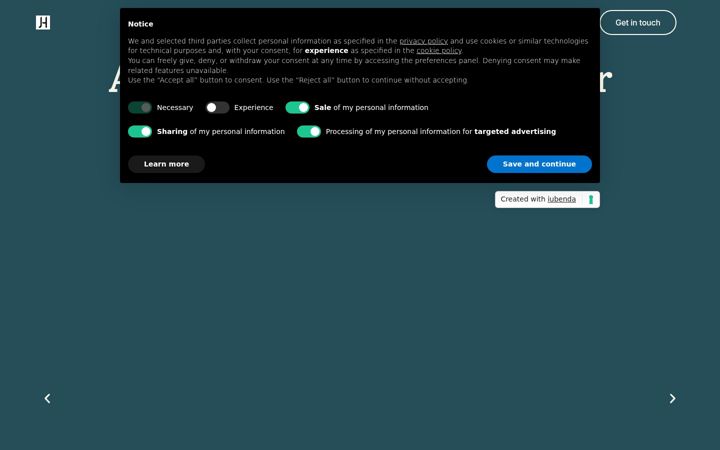The image size is (720, 450).
Task: Toggle the Necessary cookies switch
Action: coord(140,107)
